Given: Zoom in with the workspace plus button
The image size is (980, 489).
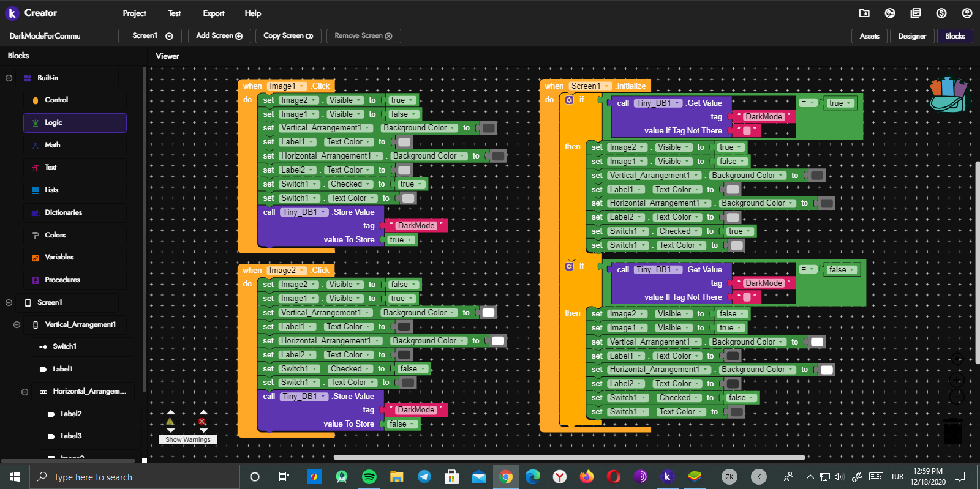Looking at the screenshot, I should click(x=957, y=380).
